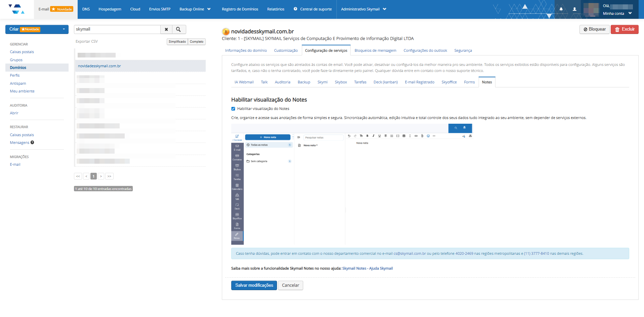
Task: Open the Skymail Notes - Ajuda Skymail link
Action: (367, 269)
